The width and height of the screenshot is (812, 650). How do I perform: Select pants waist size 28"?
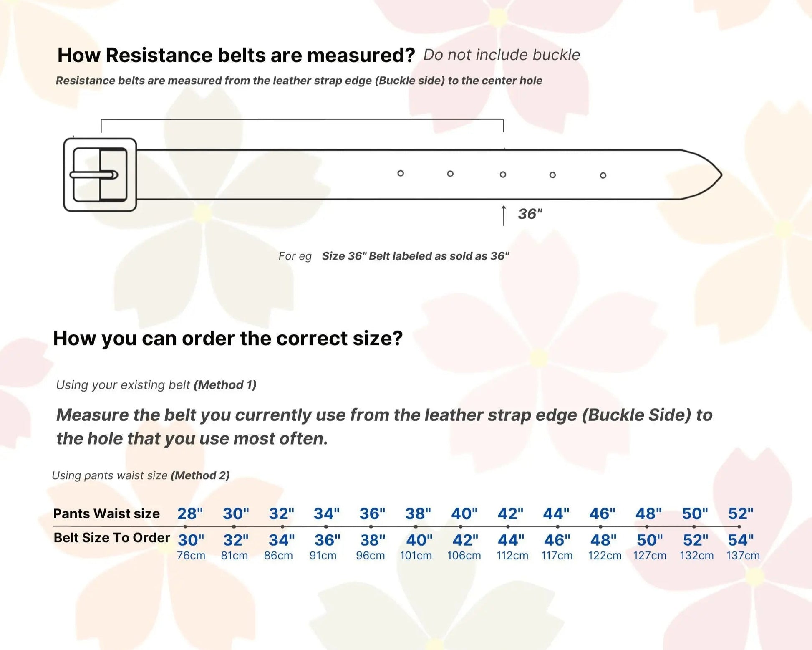(x=190, y=513)
